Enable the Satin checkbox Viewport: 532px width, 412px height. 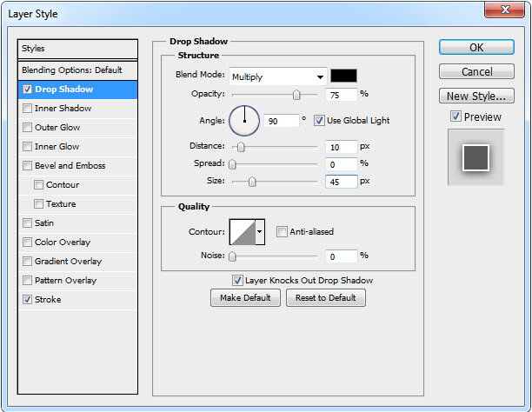click(x=28, y=223)
